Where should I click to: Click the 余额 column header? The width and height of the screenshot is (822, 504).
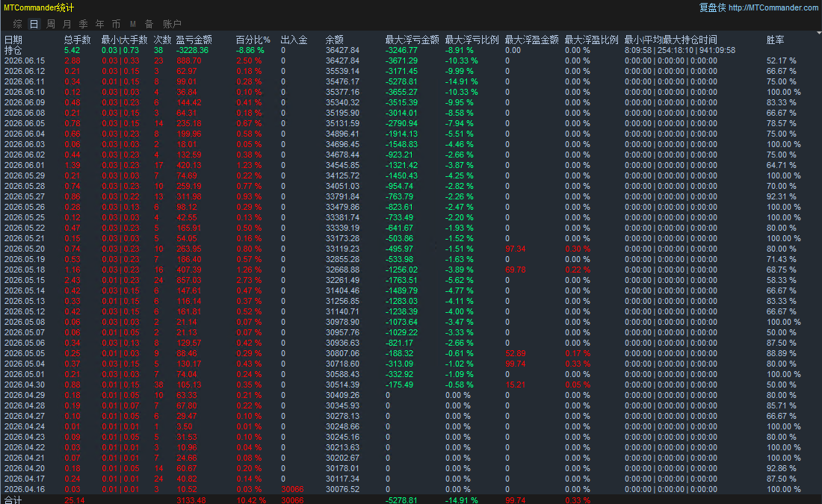pyautogui.click(x=335, y=40)
